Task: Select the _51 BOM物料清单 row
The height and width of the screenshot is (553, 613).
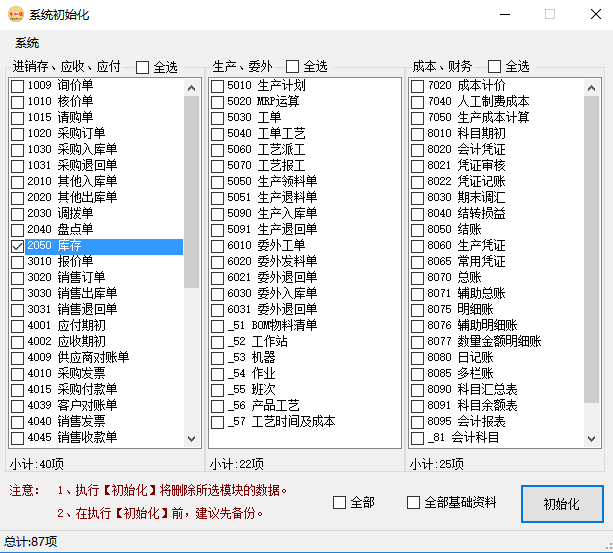Action: tap(305, 326)
